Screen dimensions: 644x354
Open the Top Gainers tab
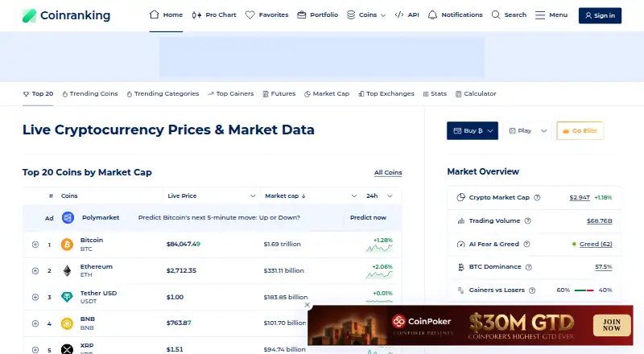coord(230,93)
